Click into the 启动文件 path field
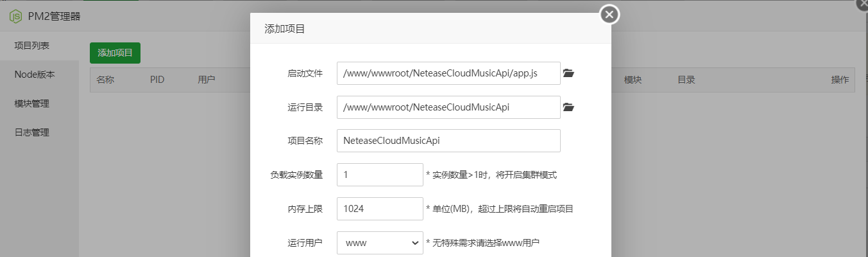Screen dimensions: 868x257 click(x=448, y=74)
